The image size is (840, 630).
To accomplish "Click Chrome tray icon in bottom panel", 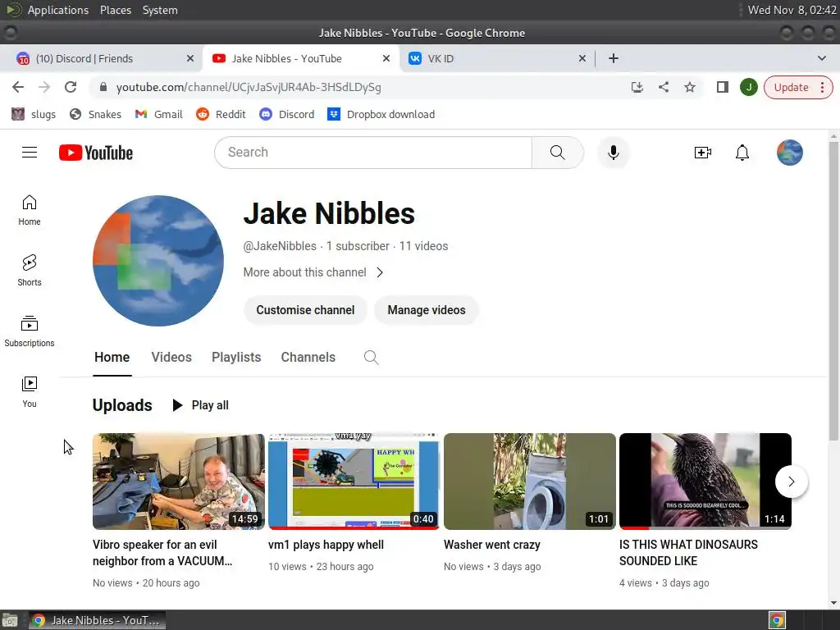I will (777, 620).
